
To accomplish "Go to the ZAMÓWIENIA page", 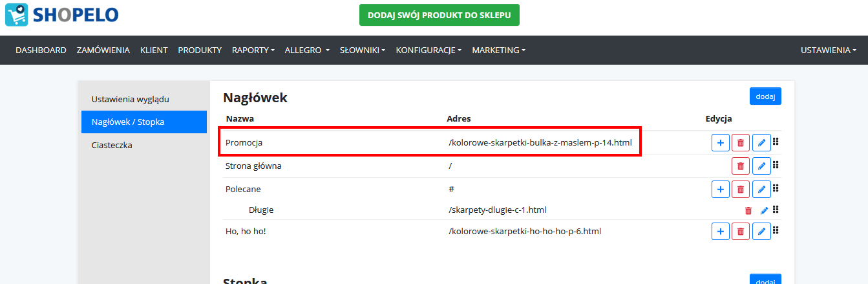I will [103, 50].
